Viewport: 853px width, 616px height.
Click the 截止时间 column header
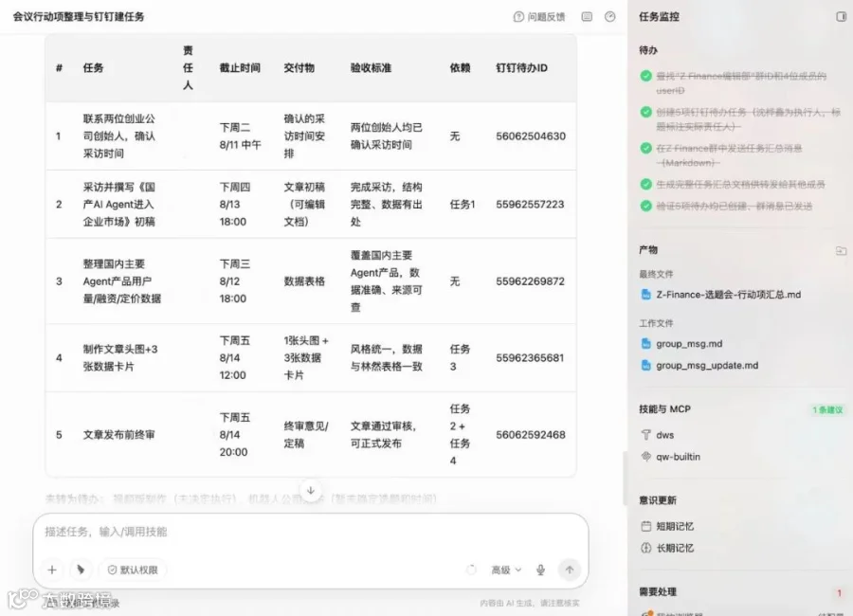point(240,68)
